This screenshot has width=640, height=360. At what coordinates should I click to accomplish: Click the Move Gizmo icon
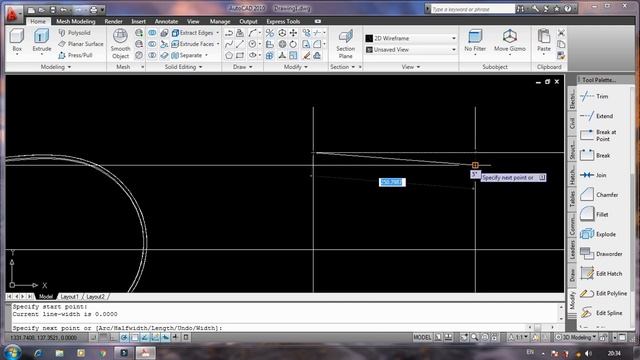pos(510,36)
